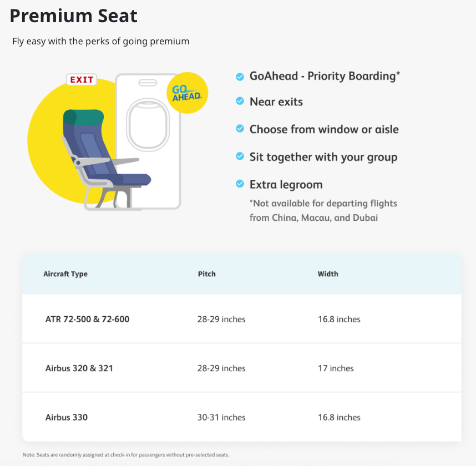Click the Aircraft Type column header
This screenshot has height=466, width=476.
point(65,274)
